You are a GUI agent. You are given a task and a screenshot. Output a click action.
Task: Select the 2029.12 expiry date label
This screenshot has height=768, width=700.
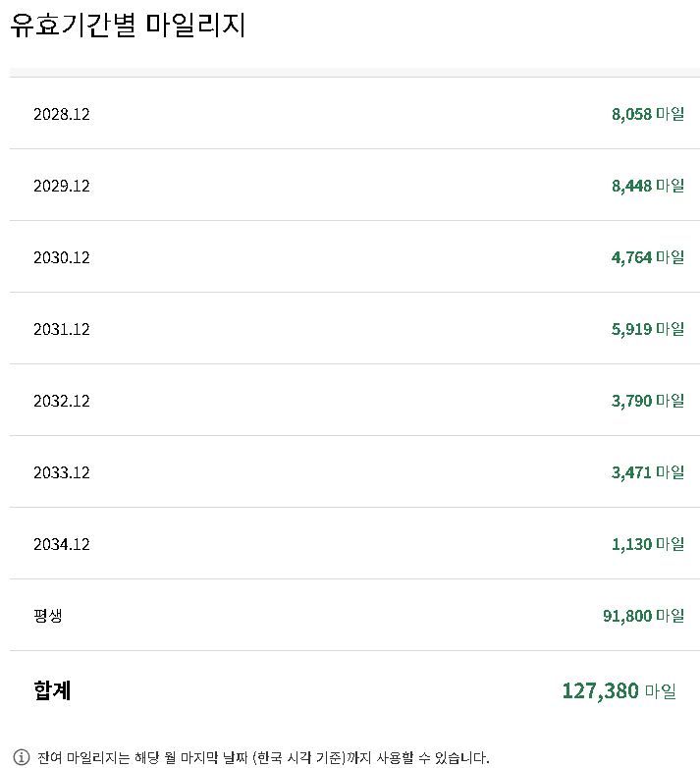click(61, 186)
